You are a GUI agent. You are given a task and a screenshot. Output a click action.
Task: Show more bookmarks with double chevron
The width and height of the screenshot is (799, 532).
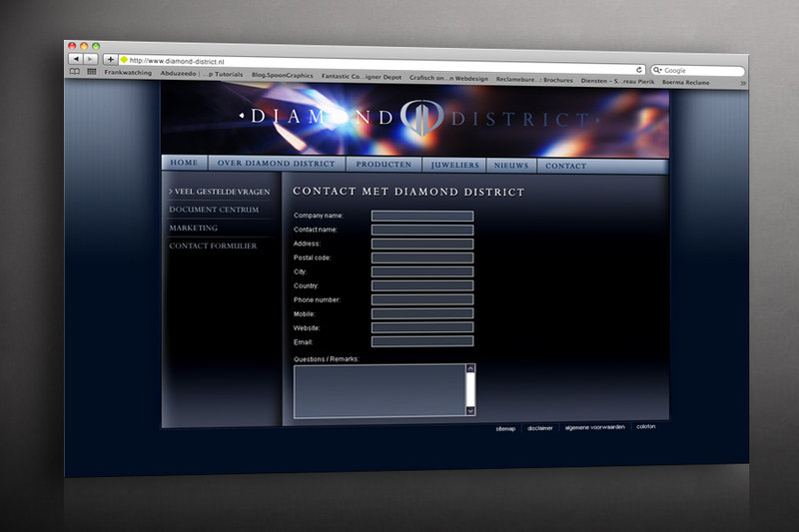743,83
